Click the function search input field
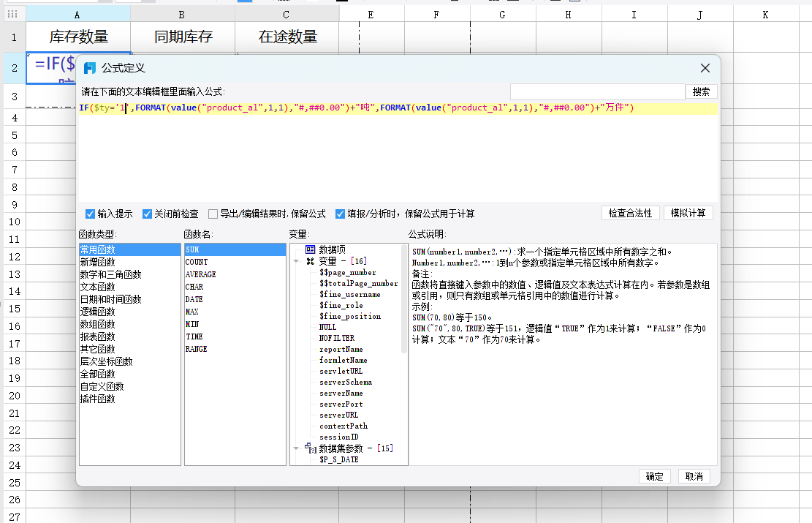 (597, 91)
